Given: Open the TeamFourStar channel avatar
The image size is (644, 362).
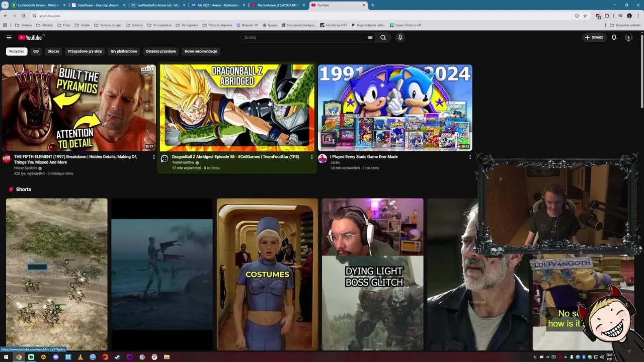Looking at the screenshot, I should point(165,159).
